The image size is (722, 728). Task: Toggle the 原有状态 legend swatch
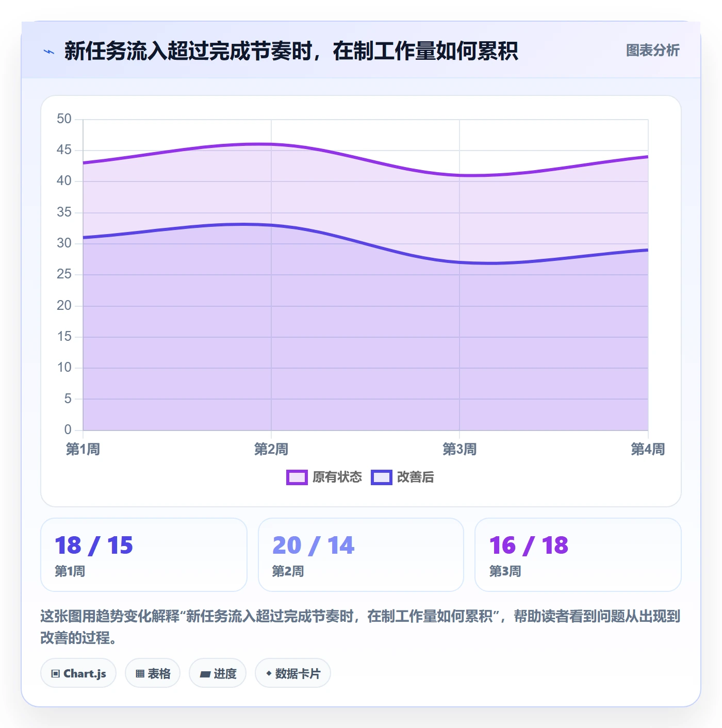(297, 477)
